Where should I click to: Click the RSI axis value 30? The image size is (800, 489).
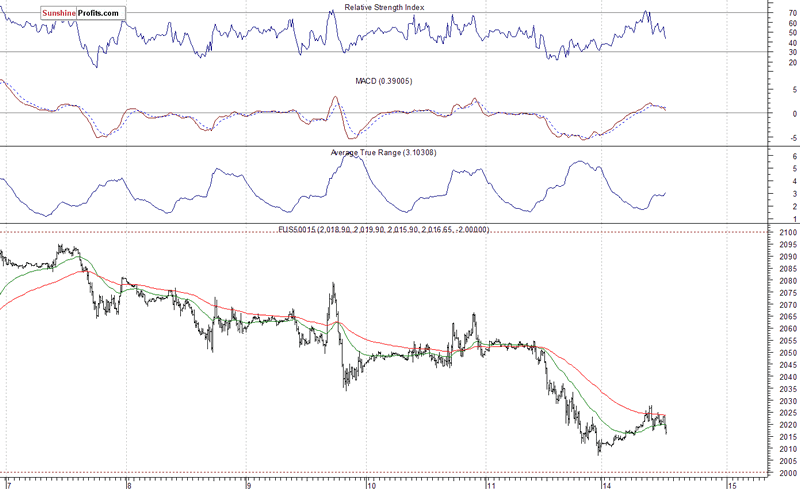coord(792,52)
